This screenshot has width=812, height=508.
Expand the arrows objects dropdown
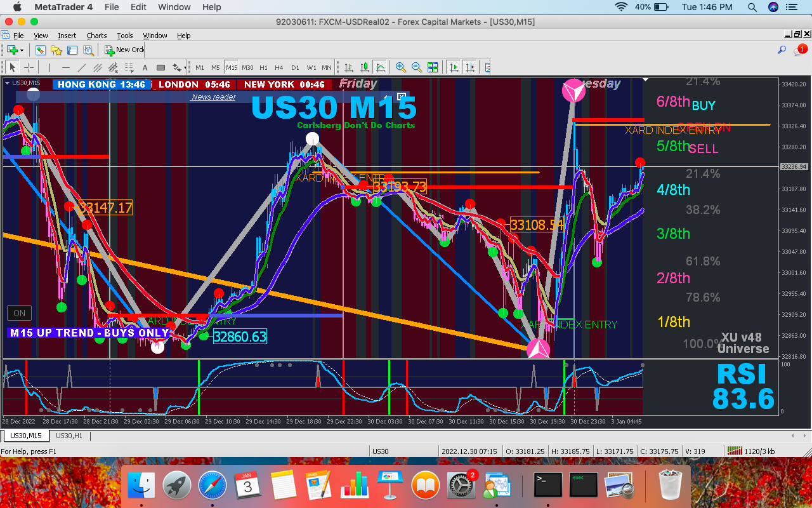(184, 67)
